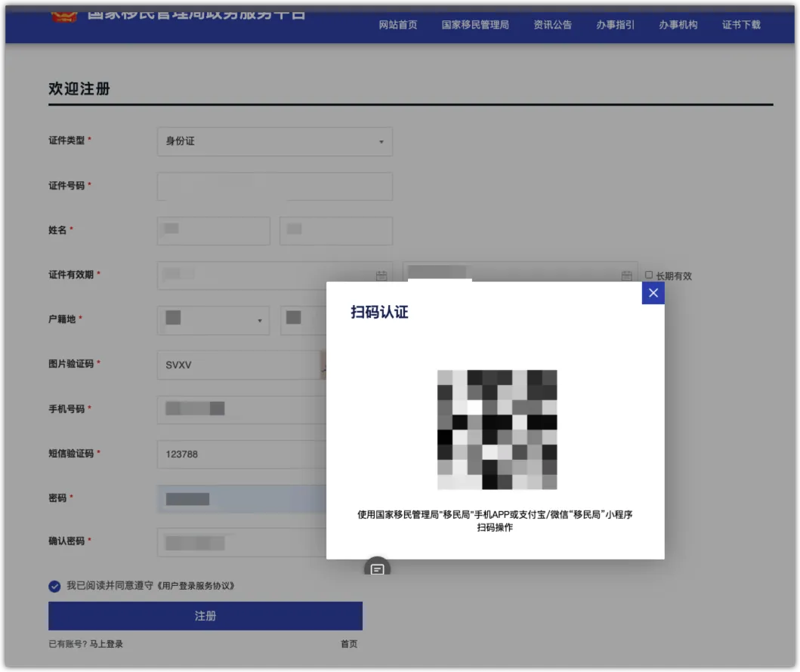Tick the 长期有效 checkbox

pos(649,276)
